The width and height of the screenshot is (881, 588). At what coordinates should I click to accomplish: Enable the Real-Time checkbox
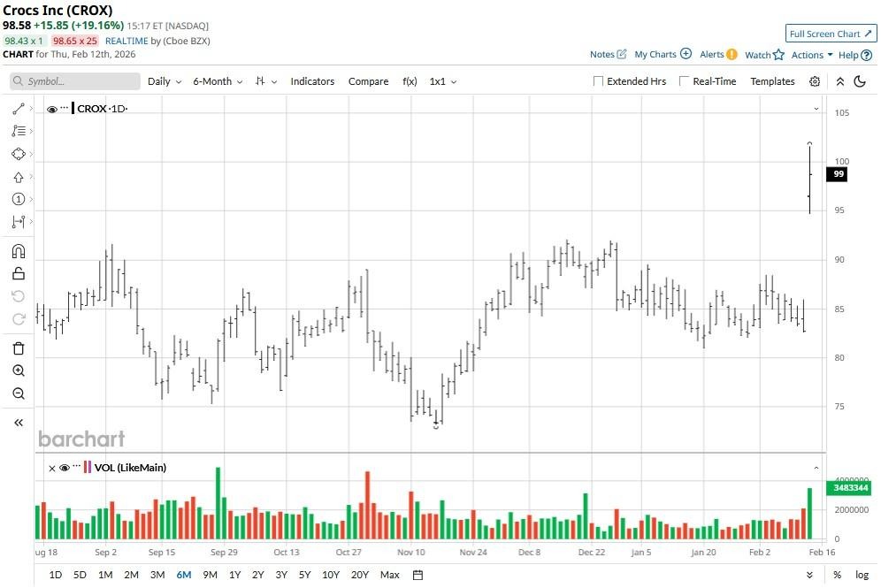point(684,80)
